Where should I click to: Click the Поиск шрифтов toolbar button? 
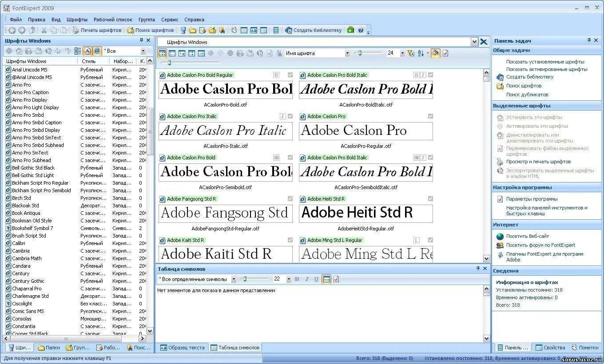click(x=151, y=30)
